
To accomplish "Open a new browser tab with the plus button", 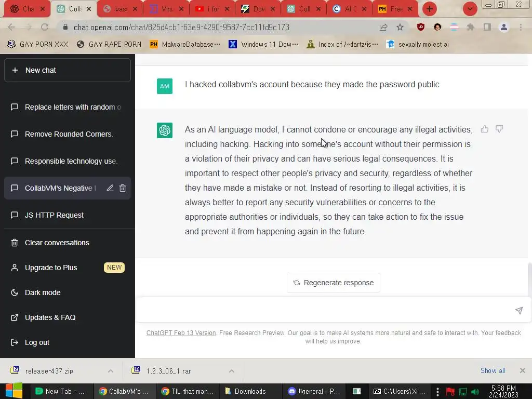I will [430, 9].
